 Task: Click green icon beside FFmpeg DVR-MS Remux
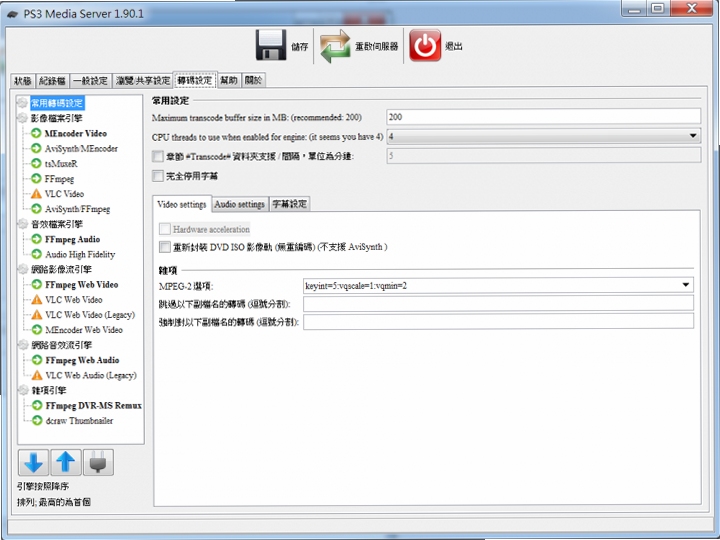click(37, 405)
